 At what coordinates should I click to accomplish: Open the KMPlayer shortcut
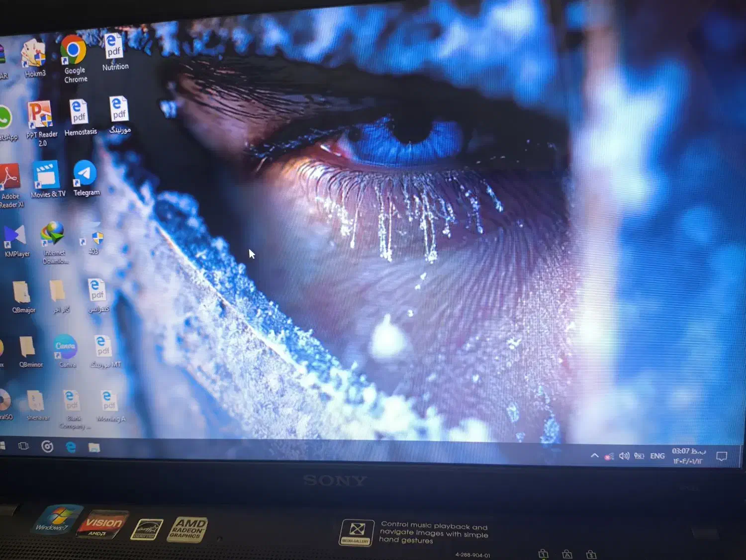(x=15, y=236)
